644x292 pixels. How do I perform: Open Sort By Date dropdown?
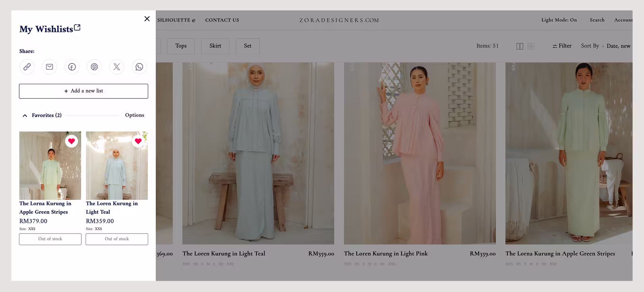pos(606,46)
